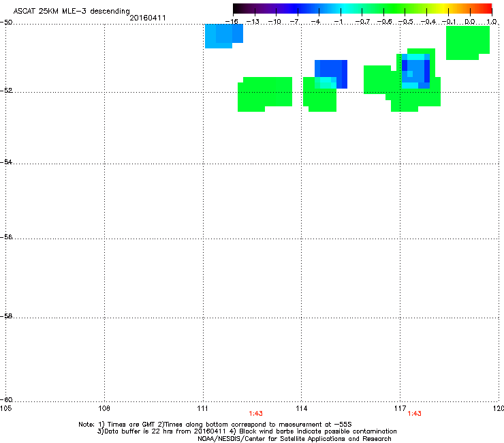This screenshot has height=443, width=504.
Task: Click the latitude label -52 on left axis
Action: [6, 91]
